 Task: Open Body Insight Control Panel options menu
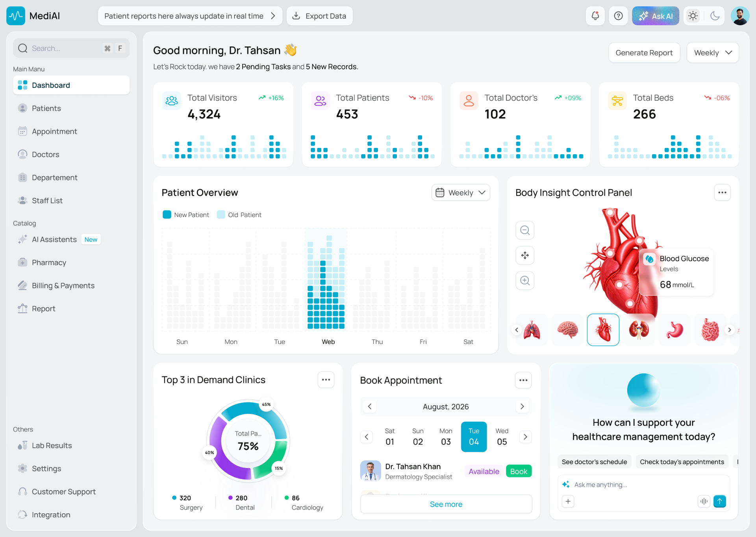[x=722, y=192]
